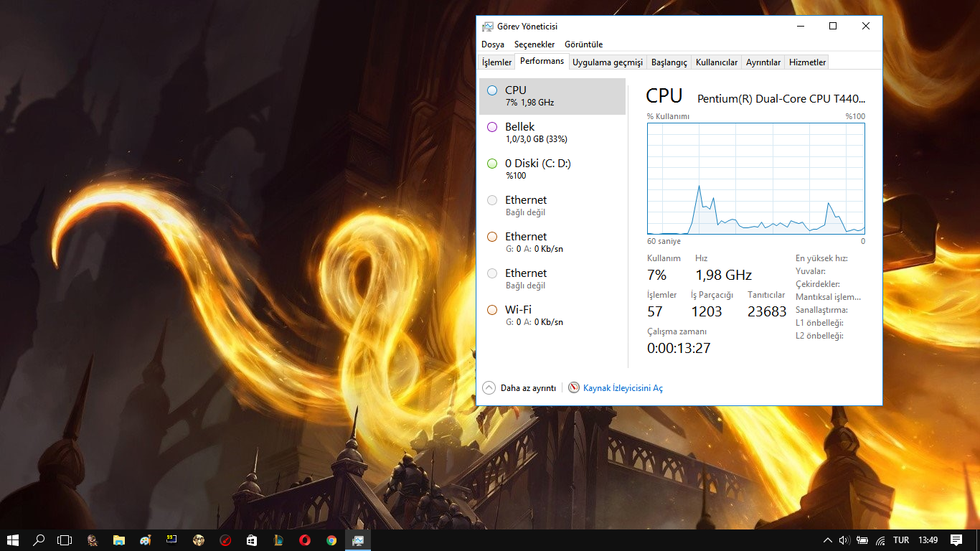Open taskbar search magnifier
The image size is (980, 551).
tap(39, 540)
